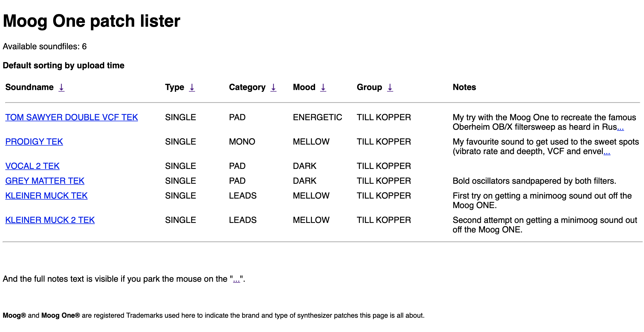644x332 pixels.
Task: Click the Notes column header
Action: pyautogui.click(x=464, y=87)
